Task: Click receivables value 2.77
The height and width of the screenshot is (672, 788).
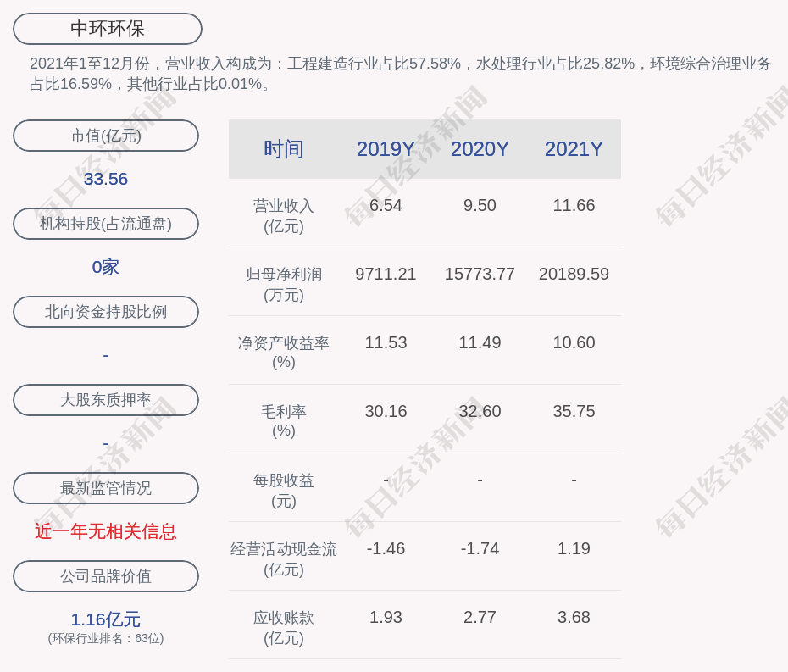Action: click(x=480, y=617)
